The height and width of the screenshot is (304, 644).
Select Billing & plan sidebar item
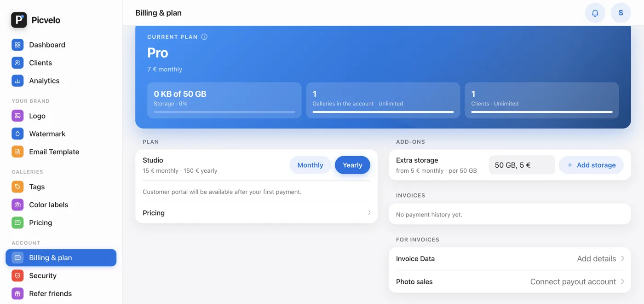(x=61, y=257)
